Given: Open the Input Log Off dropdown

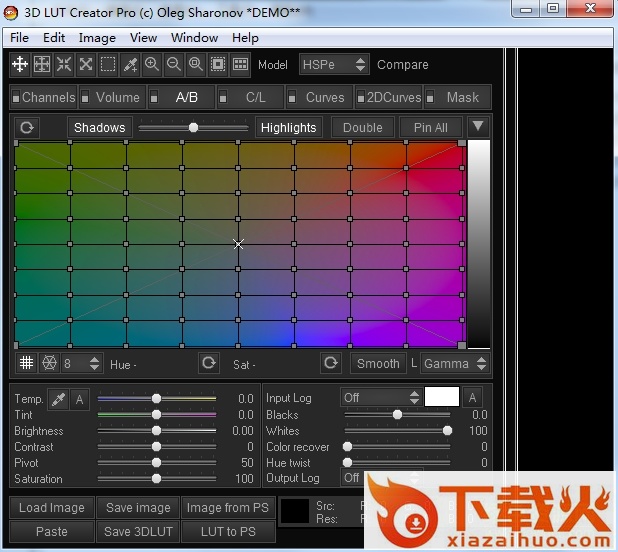Looking at the screenshot, I should pos(380,398).
